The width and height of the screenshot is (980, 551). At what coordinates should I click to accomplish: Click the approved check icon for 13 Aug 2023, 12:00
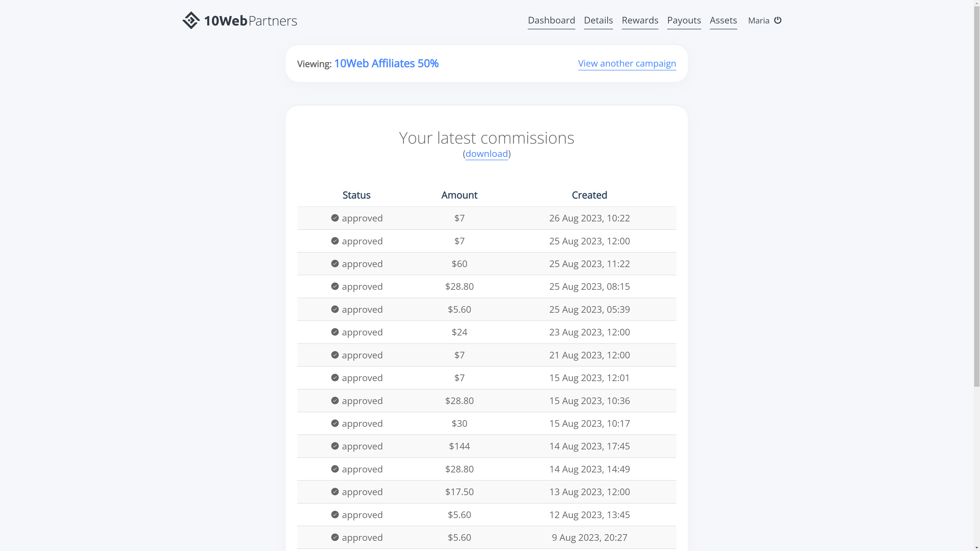(x=335, y=492)
